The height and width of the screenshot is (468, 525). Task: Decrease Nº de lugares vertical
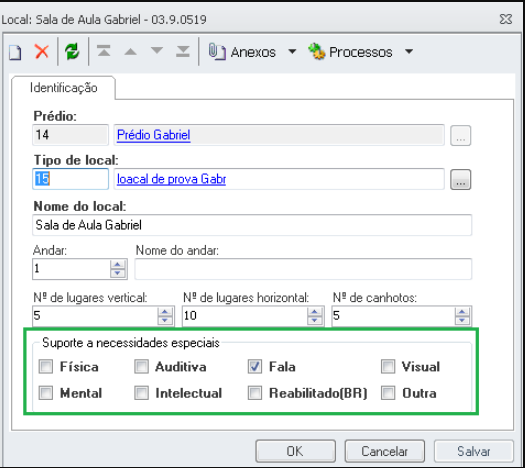coord(165,320)
